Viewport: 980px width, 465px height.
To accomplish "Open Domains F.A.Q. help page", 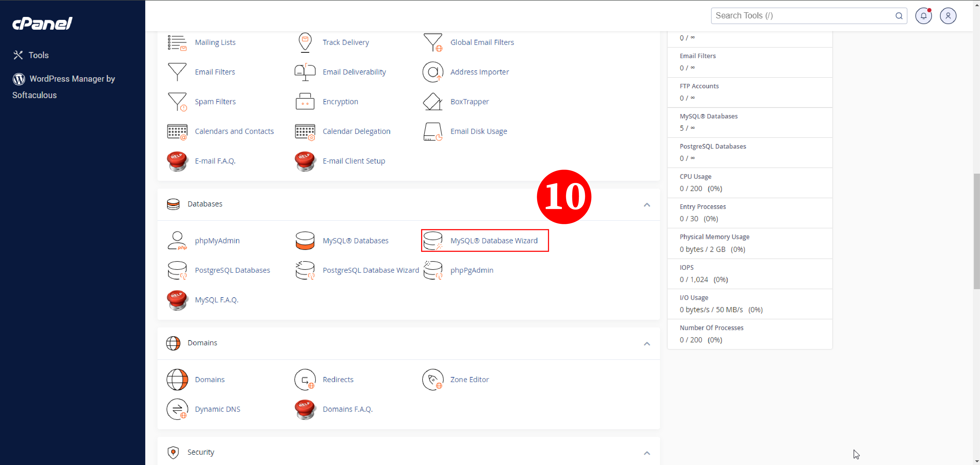I will pos(347,409).
